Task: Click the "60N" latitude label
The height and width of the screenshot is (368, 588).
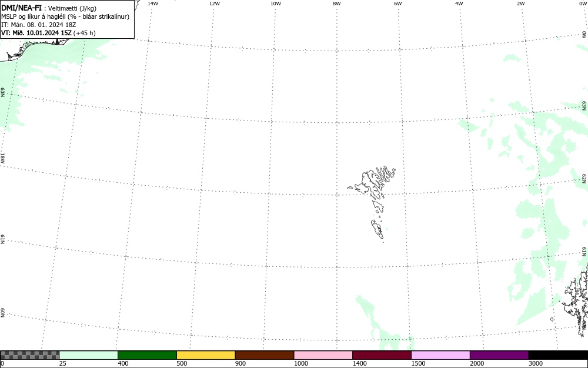Action: click(2, 313)
